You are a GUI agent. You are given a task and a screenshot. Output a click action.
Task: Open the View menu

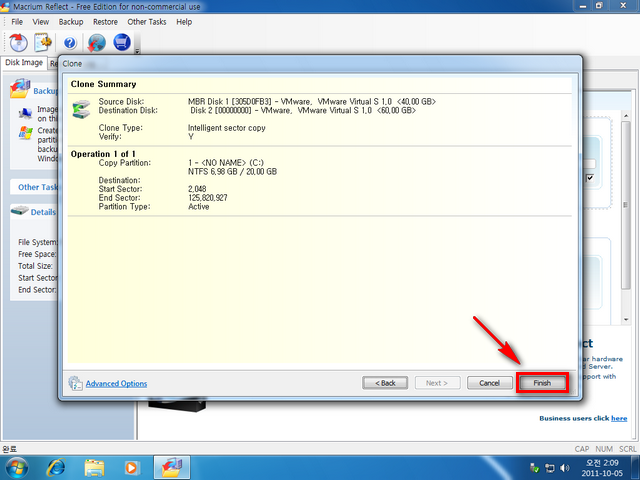(40, 22)
